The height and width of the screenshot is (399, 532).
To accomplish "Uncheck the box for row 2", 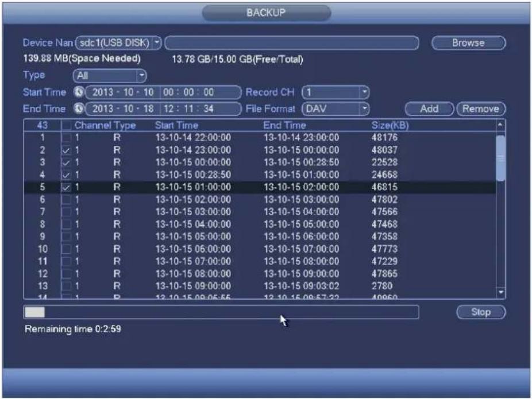I will [67, 150].
